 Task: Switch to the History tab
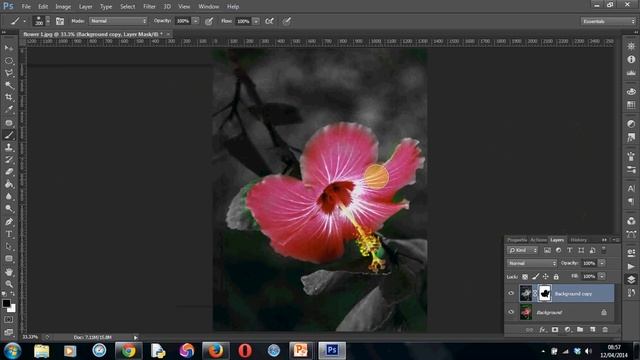[578, 240]
